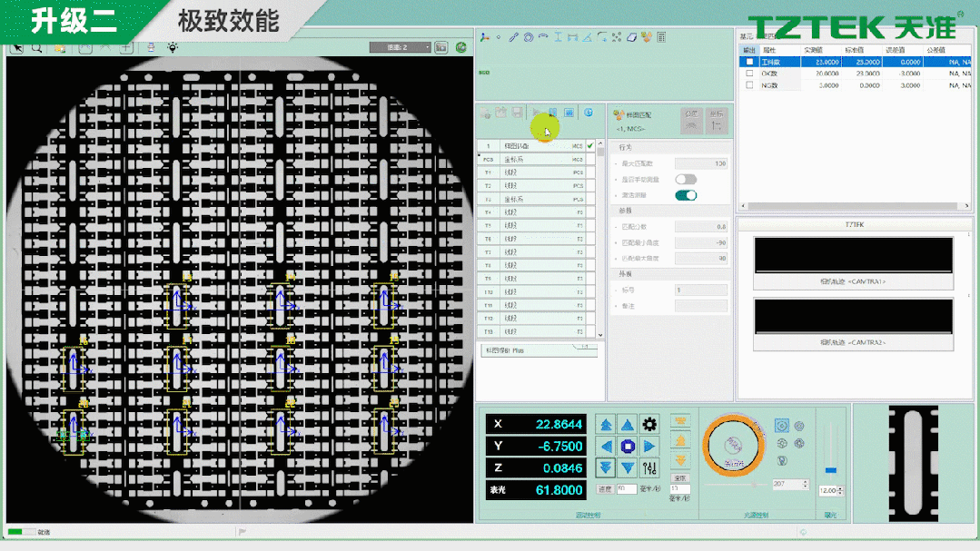Image resolution: width=980 pixels, height=551 pixels.
Task: Select the arrow pointer tool above image view
Action: click(x=16, y=48)
